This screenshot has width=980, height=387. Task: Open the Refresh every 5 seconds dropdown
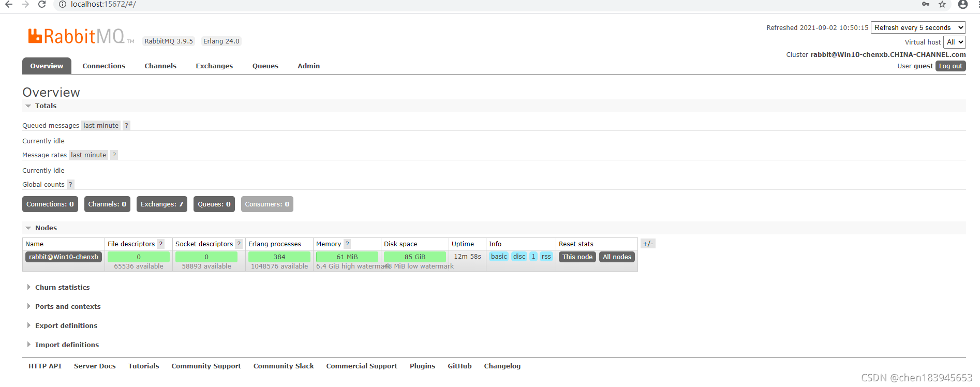click(918, 27)
